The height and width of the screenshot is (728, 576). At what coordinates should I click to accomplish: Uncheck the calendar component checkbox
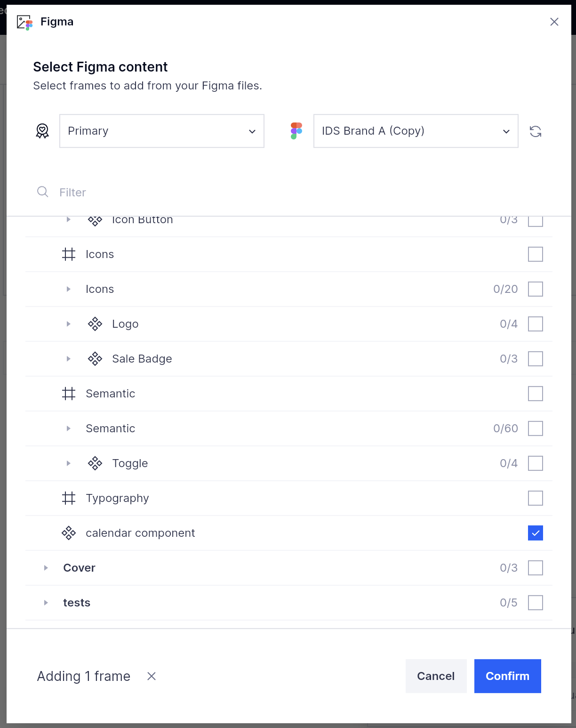point(535,533)
